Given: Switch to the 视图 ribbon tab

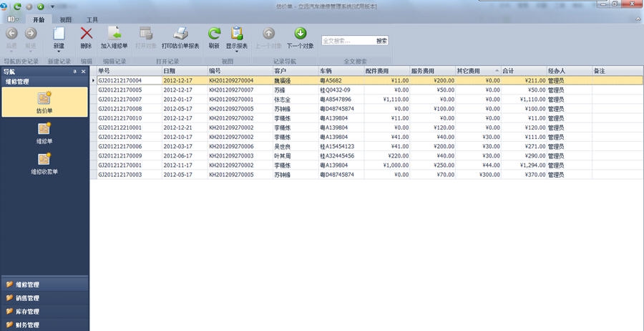Looking at the screenshot, I should 66,19.
